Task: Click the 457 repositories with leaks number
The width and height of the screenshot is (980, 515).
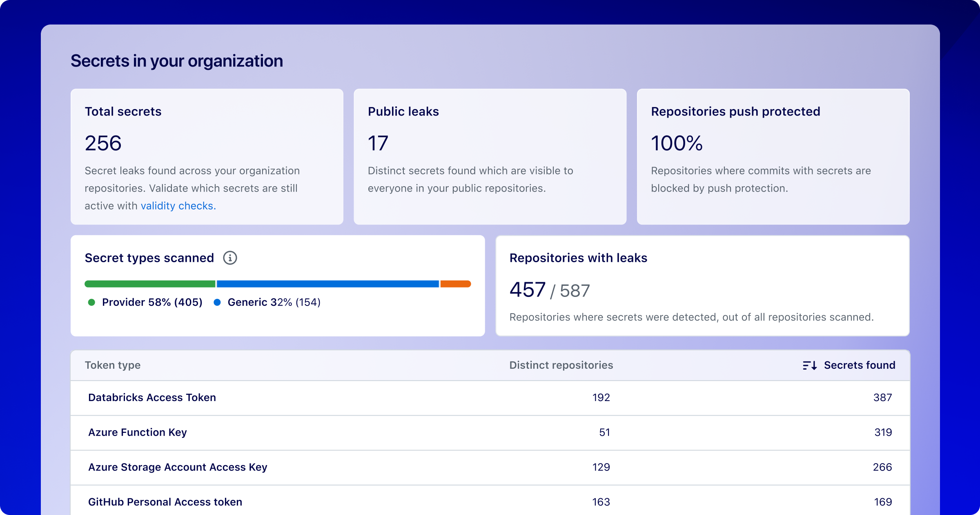Action: pos(528,290)
